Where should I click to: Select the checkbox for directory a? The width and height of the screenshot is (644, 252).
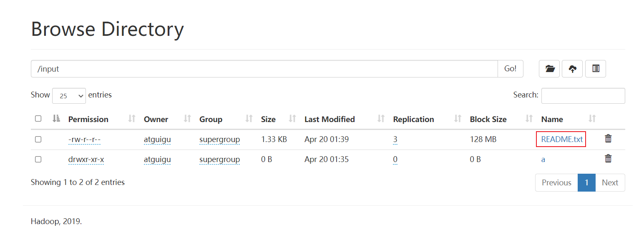tap(38, 159)
